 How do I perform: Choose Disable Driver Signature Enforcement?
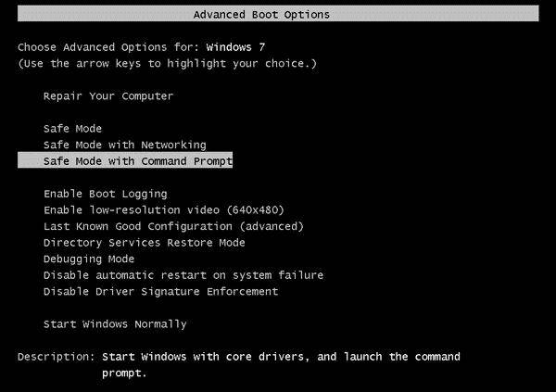[160, 292]
